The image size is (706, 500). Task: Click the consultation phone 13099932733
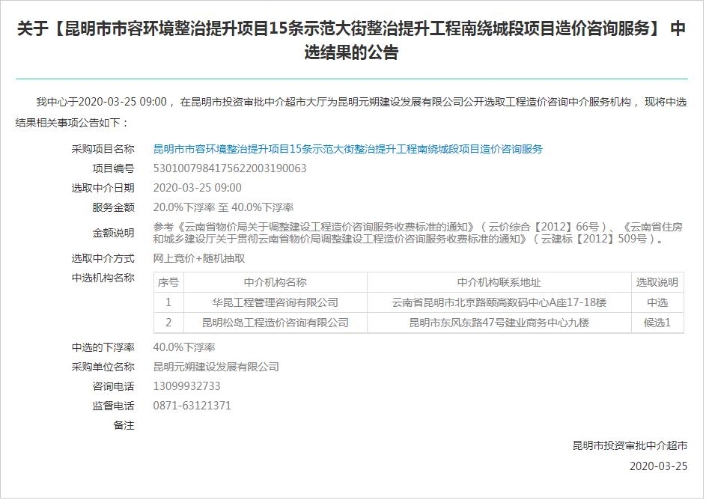186,386
